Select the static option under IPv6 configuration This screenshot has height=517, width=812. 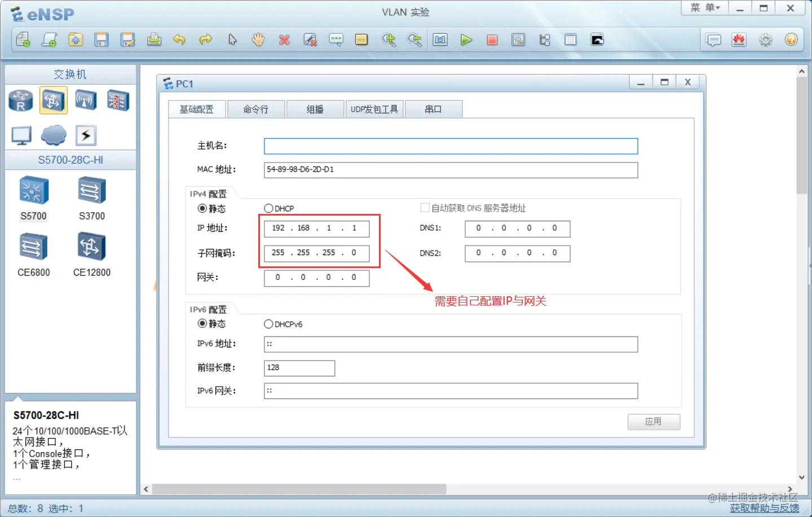pyautogui.click(x=202, y=323)
